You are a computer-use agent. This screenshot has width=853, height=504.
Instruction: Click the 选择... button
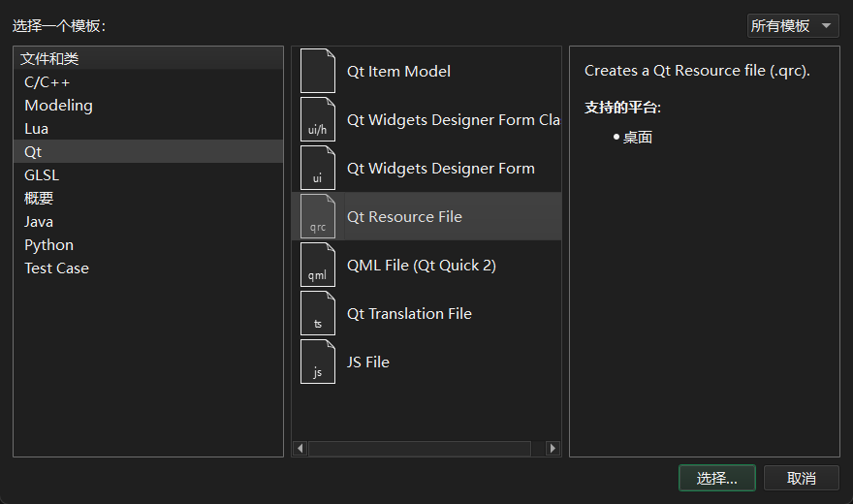(717, 478)
